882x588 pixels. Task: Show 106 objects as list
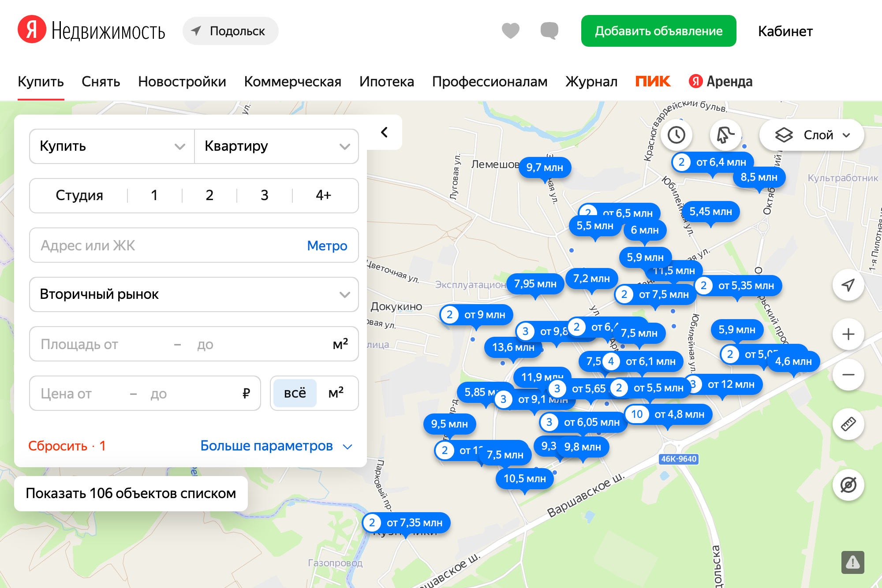[131, 493]
